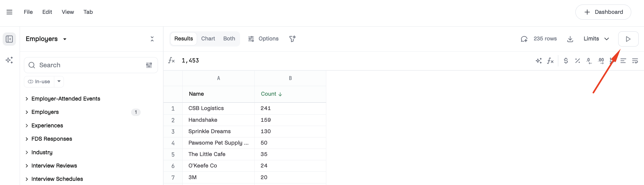Add a new Dashboard
This screenshot has height=185, width=644.
[603, 12]
